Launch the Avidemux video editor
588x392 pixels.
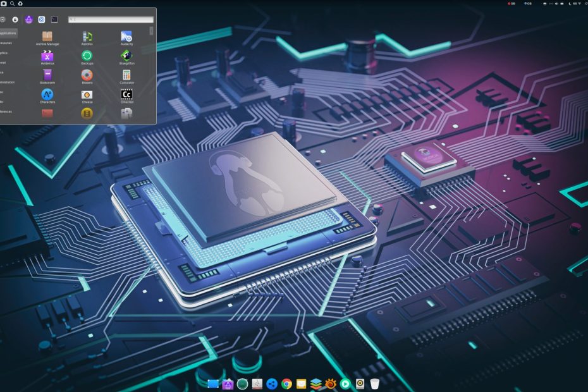click(47, 58)
